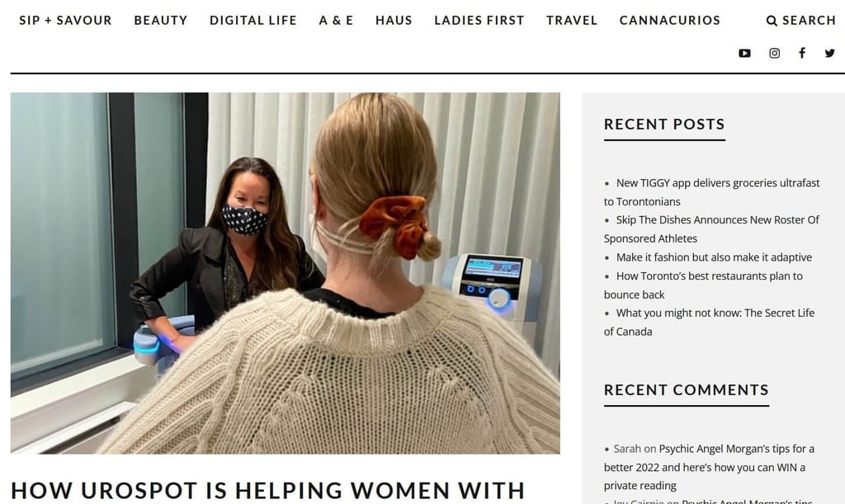Go to Ladies First section
The width and height of the screenshot is (845, 504).
click(479, 21)
